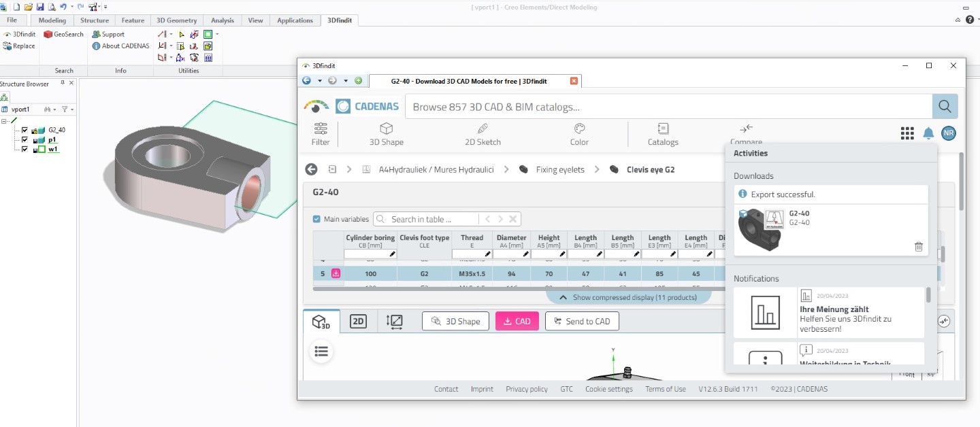Viewport: 980px width, 427px height.
Task: Launch the Replace part tool
Action: click(19, 46)
